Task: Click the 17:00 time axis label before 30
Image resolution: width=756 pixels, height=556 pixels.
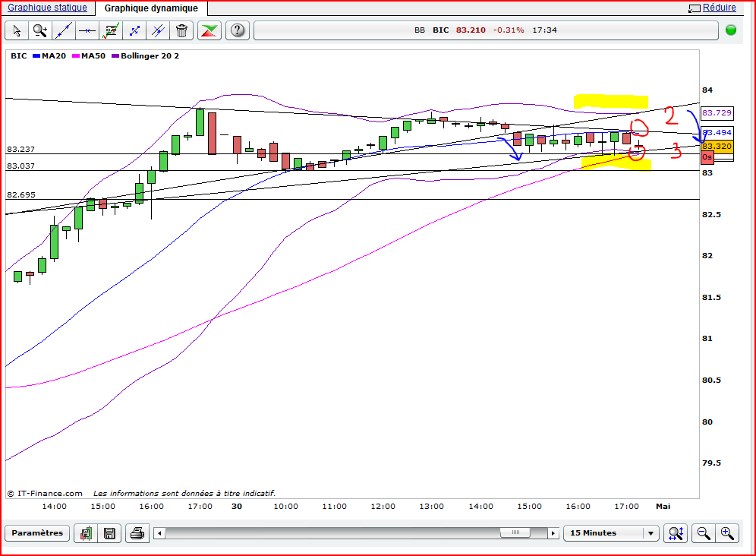Action: [200, 507]
